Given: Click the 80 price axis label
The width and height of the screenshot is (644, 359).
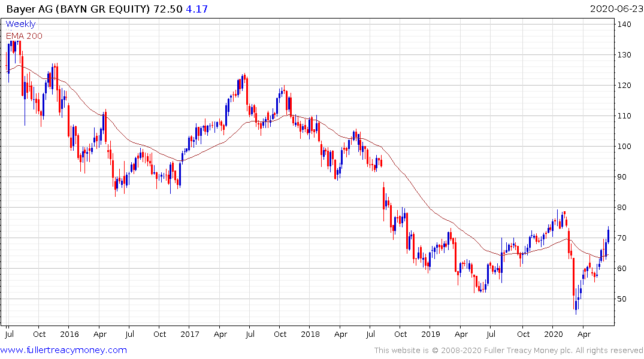Looking at the screenshot, I should (x=622, y=207).
